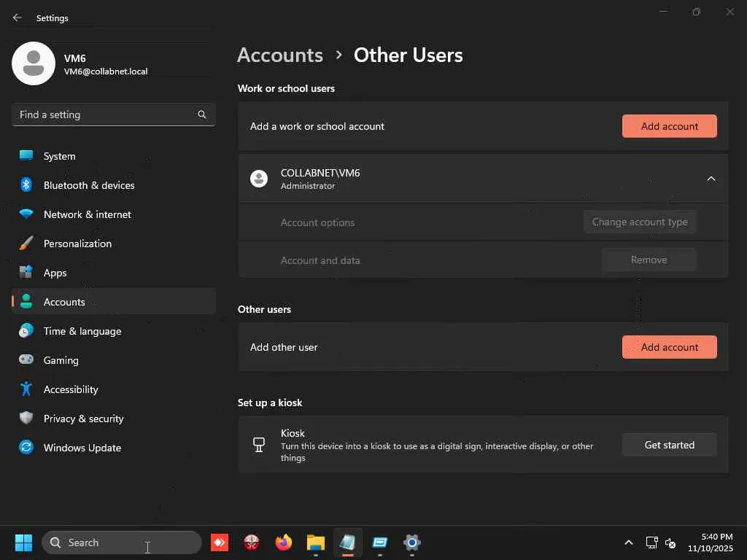Open Accessibility settings
747x560 pixels.
[70, 389]
